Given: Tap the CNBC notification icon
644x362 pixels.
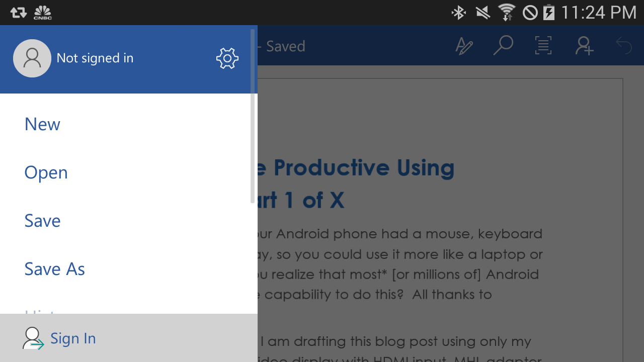Looking at the screenshot, I should 43,13.
